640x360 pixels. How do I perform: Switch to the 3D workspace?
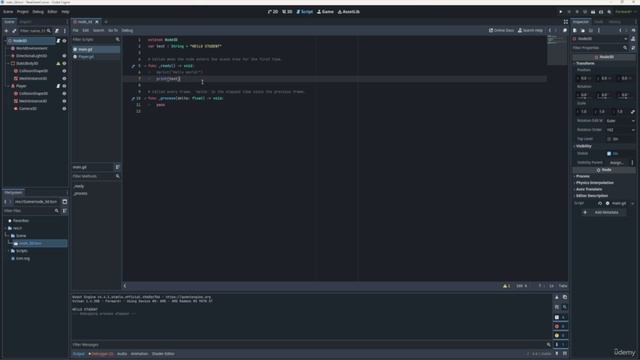[287, 12]
